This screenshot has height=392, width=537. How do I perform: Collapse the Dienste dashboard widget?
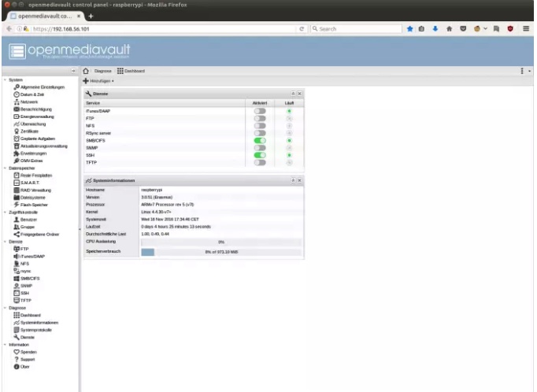[293, 94]
